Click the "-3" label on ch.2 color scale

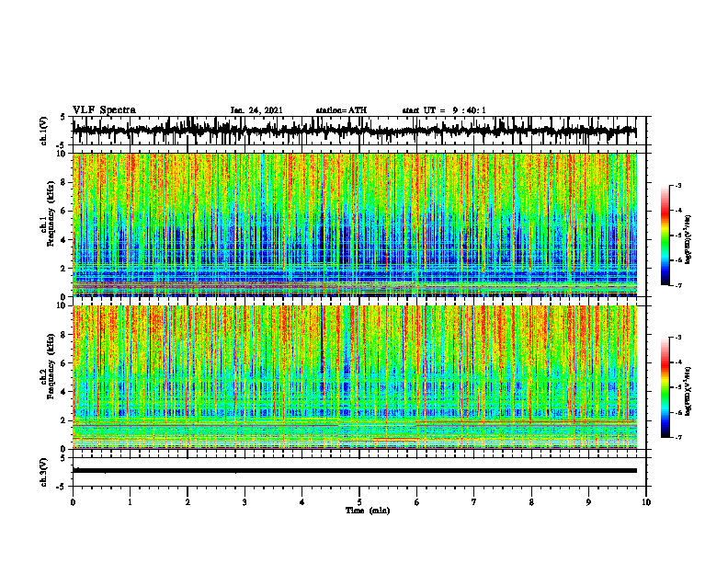[678, 338]
